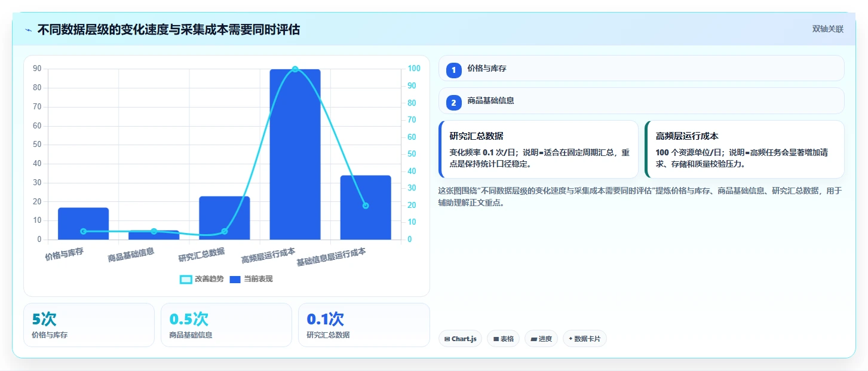Screen dimensions: 868x371
Task: Select the 商品基础信息 list row
Action: point(641,101)
